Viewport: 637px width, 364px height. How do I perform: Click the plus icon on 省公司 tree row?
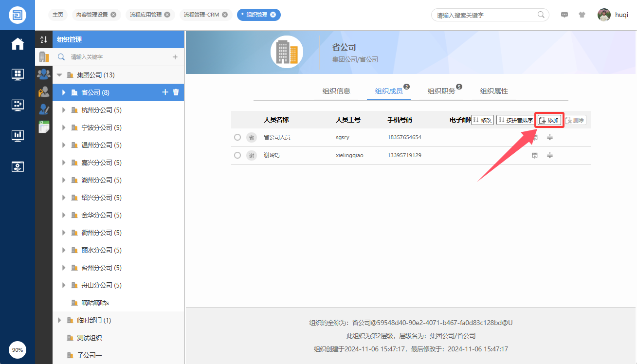pos(165,92)
